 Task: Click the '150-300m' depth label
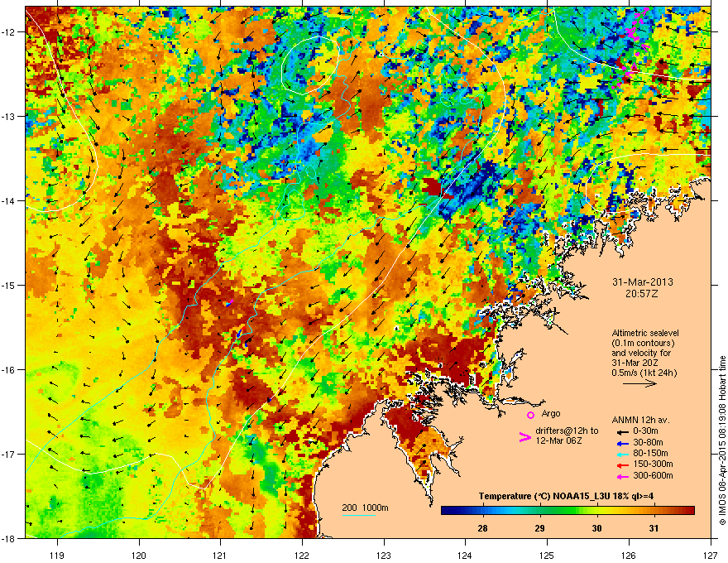pyautogui.click(x=653, y=464)
